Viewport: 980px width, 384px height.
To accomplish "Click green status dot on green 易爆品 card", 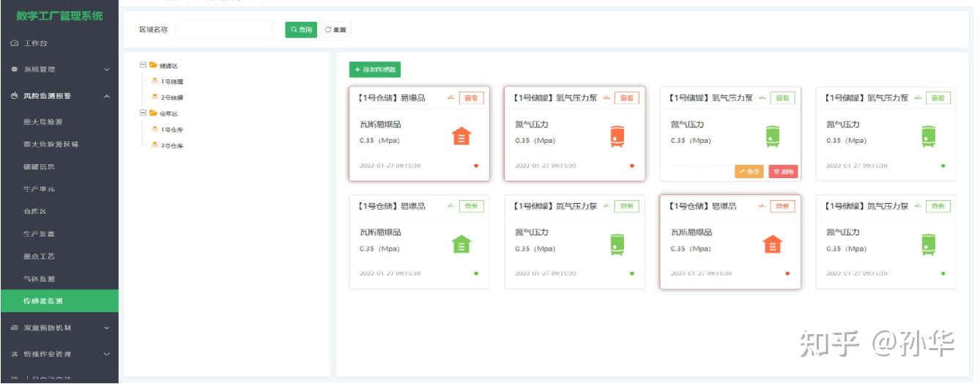I will tap(476, 273).
